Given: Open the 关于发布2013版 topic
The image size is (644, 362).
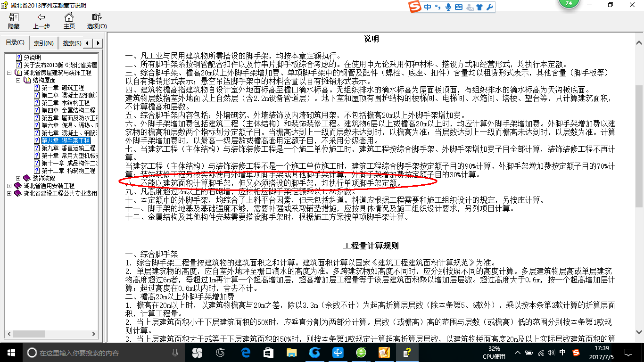Looking at the screenshot, I should tap(60, 65).
